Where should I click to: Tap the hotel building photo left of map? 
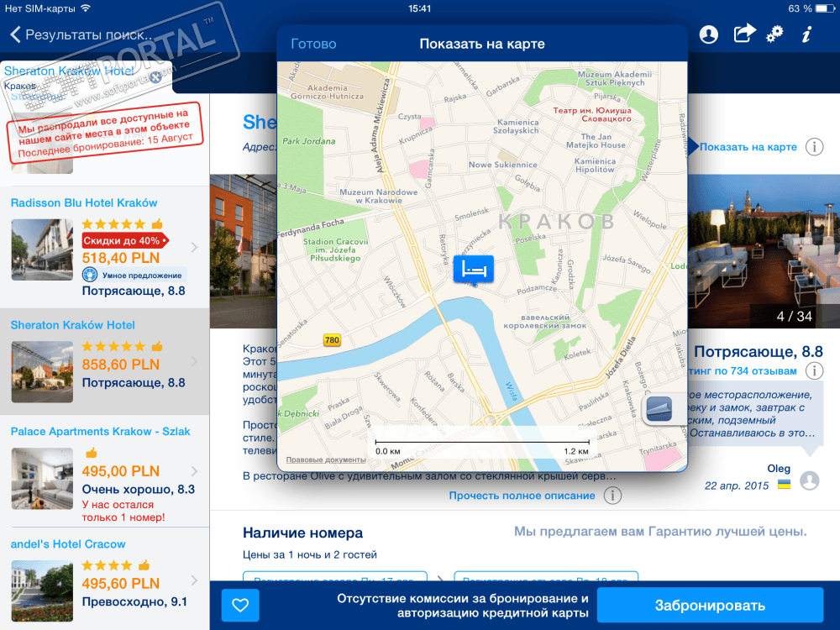click(x=244, y=250)
